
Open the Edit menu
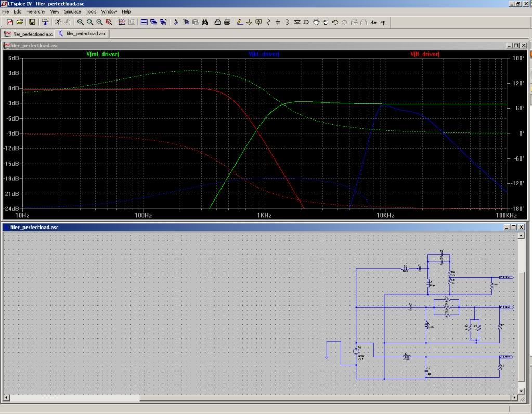(17, 11)
